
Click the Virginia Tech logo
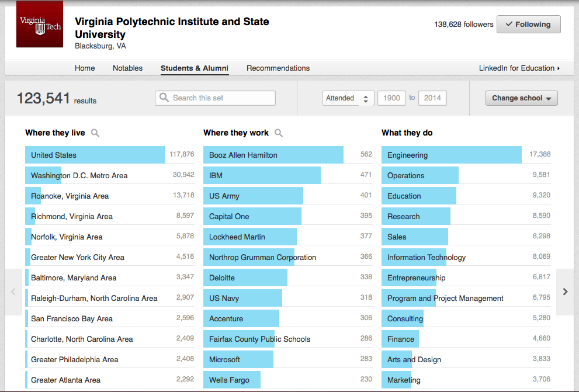(40, 24)
